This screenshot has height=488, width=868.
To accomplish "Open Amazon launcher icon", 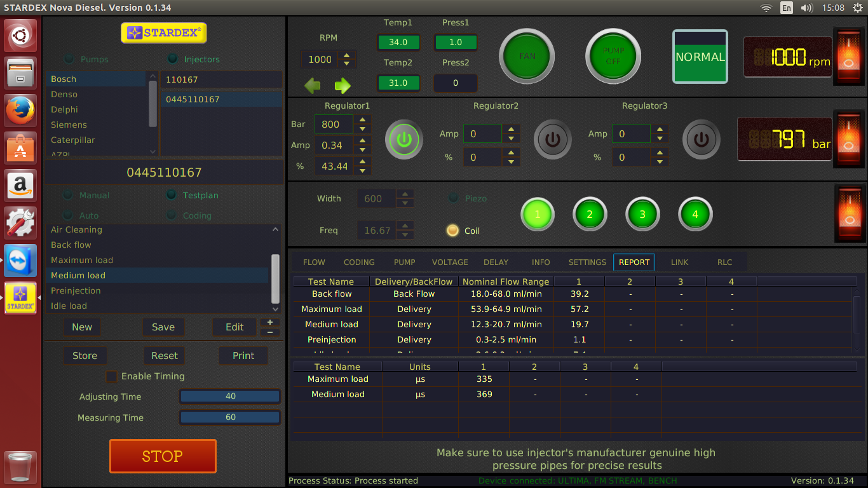I will pos(20,186).
